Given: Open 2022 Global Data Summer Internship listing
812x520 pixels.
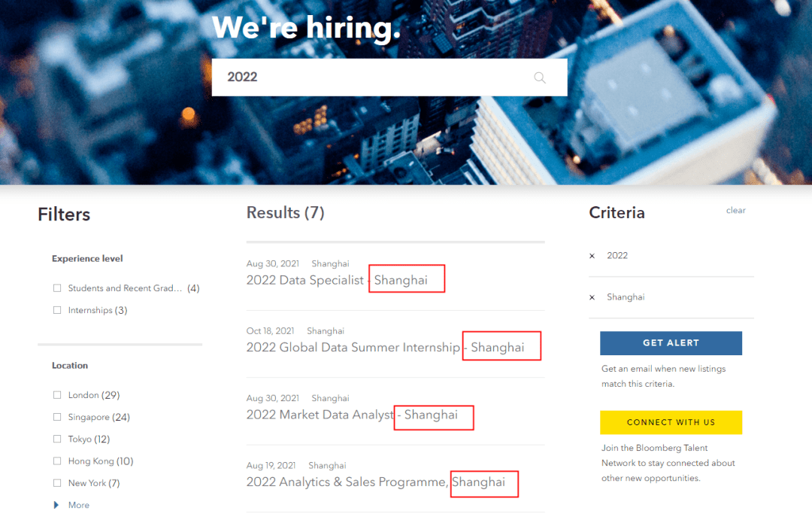Looking at the screenshot, I should [x=353, y=347].
